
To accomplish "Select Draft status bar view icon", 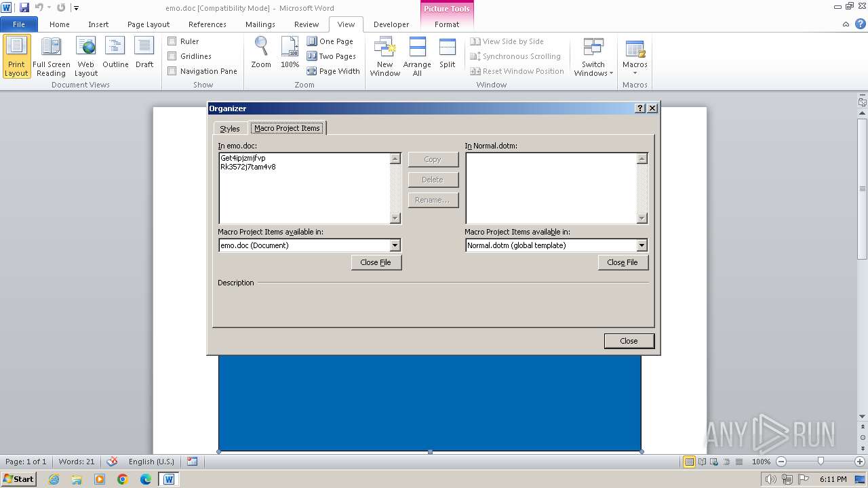I will pyautogui.click(x=739, y=462).
